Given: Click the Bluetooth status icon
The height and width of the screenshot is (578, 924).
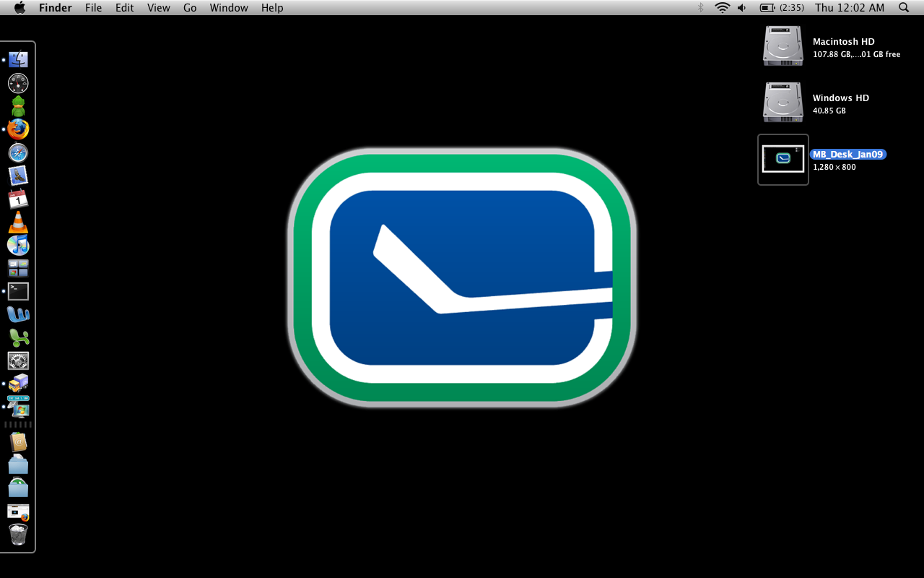Looking at the screenshot, I should coord(700,7).
